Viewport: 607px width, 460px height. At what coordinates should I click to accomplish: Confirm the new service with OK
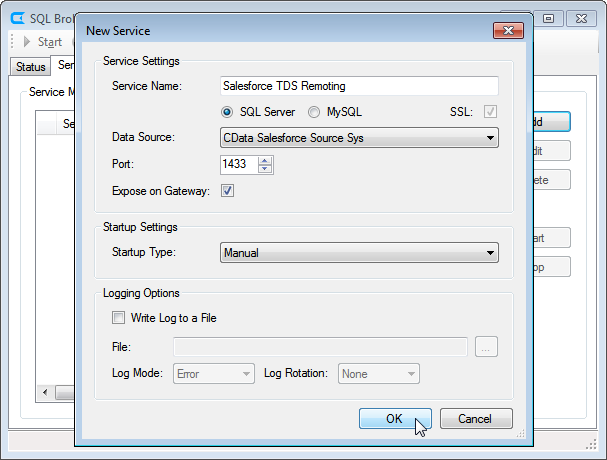[x=395, y=419]
